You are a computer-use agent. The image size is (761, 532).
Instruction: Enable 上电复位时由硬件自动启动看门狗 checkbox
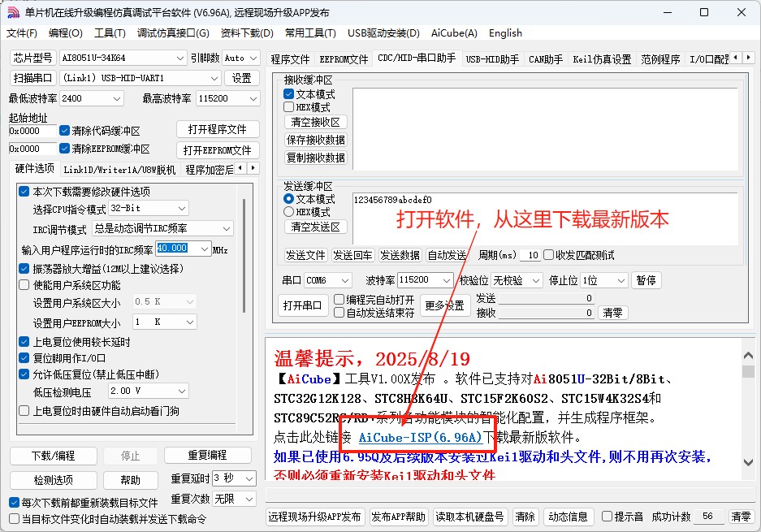pos(24,411)
